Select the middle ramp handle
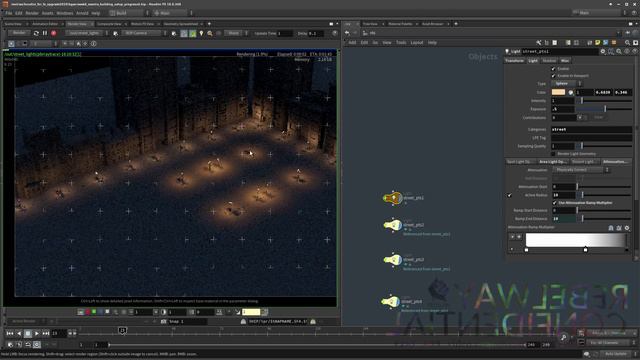 pos(585,249)
